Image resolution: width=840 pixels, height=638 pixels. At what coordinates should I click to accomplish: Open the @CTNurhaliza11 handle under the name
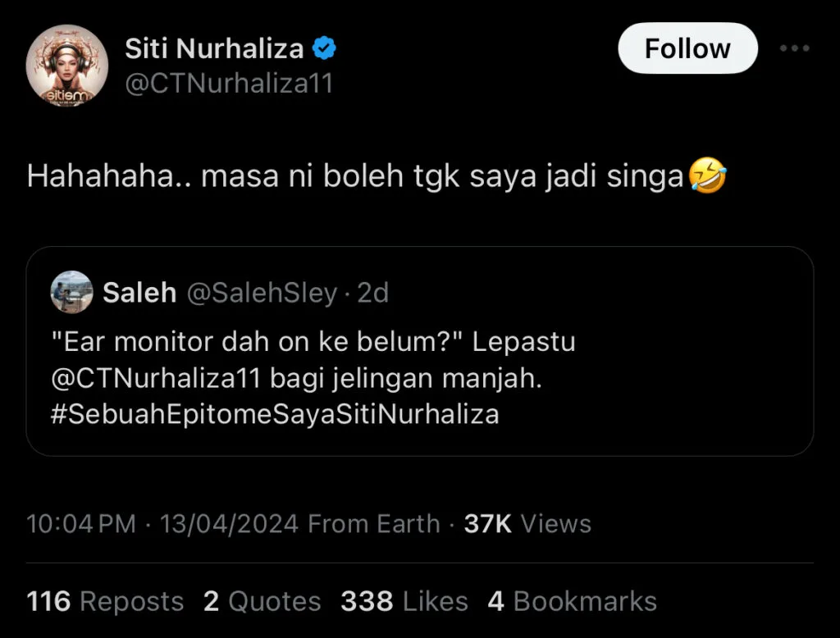point(229,84)
